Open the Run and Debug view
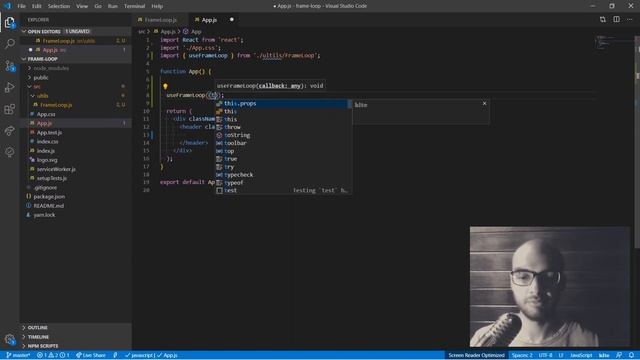Screen dimensions: 640x360 10,87
